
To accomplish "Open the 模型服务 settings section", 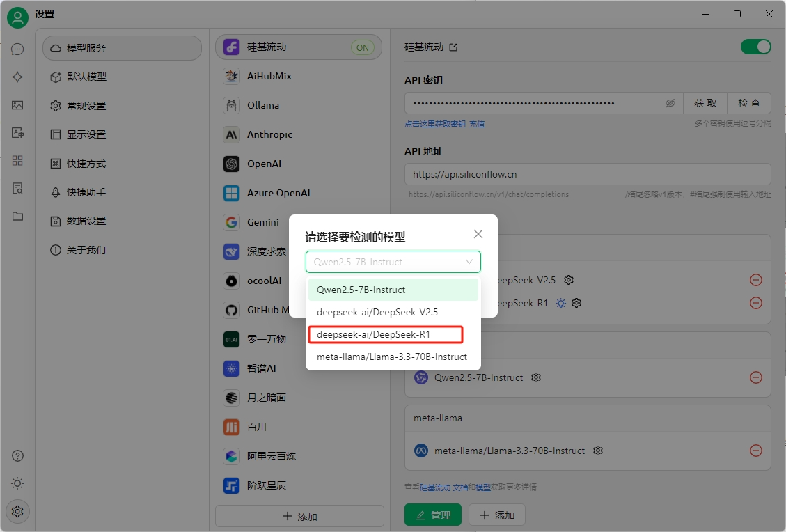I will coord(122,48).
